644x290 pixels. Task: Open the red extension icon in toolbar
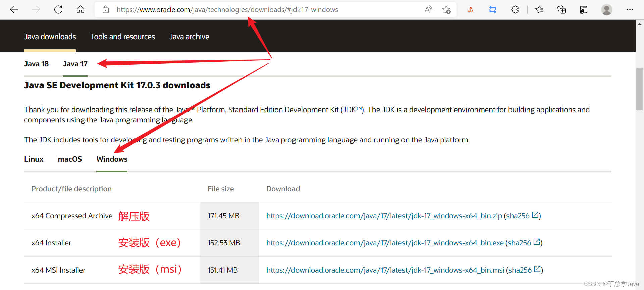point(471,10)
